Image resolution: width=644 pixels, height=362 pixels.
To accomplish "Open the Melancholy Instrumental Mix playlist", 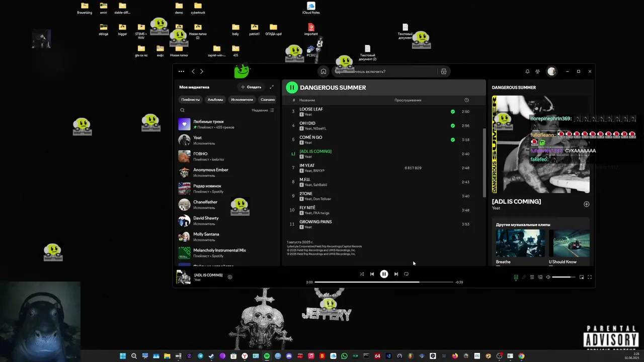I will coord(227,253).
